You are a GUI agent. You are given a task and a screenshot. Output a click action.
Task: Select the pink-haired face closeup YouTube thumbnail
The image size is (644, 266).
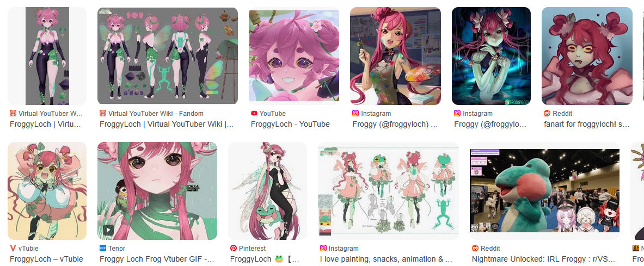pos(294,56)
